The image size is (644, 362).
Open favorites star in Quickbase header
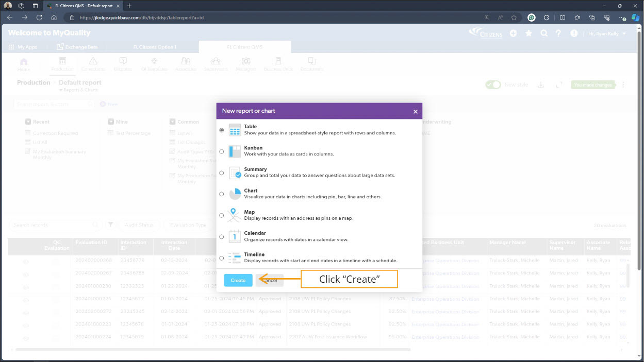[x=529, y=33]
